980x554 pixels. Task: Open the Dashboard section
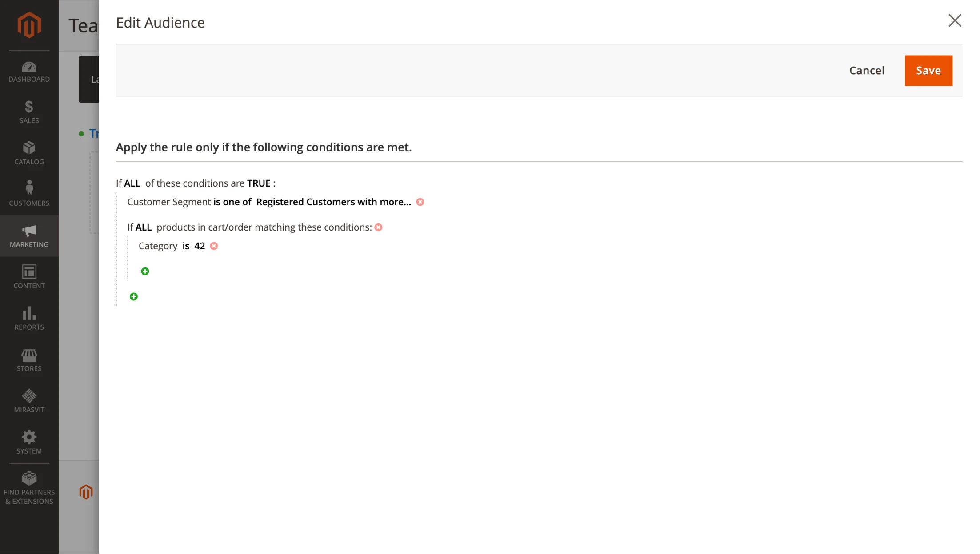29,72
